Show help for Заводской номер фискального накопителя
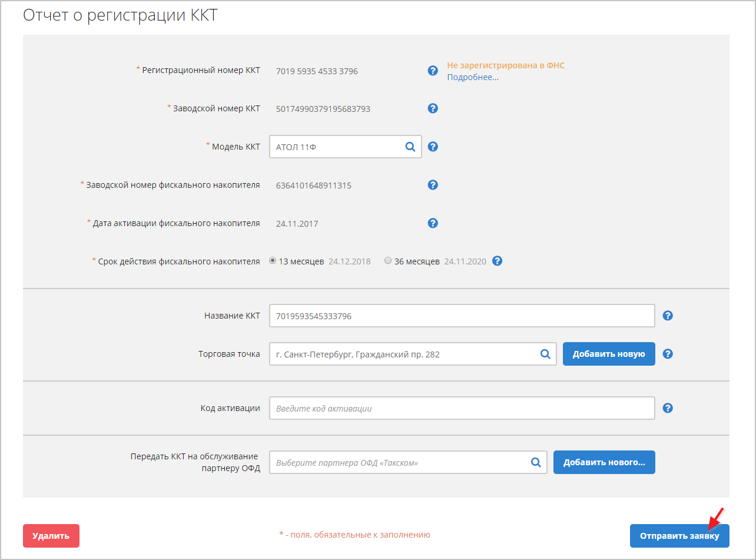This screenshot has height=560, width=756. pyautogui.click(x=433, y=185)
